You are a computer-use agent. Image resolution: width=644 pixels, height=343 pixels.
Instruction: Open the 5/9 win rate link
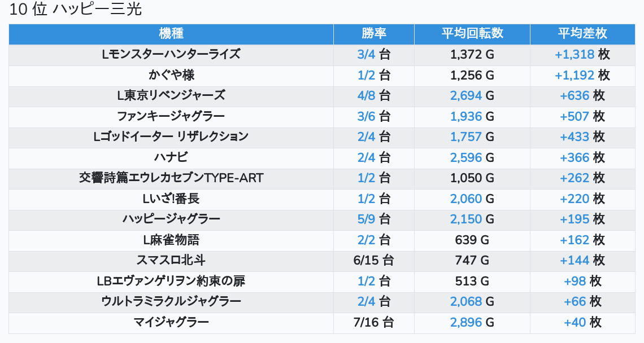367,219
